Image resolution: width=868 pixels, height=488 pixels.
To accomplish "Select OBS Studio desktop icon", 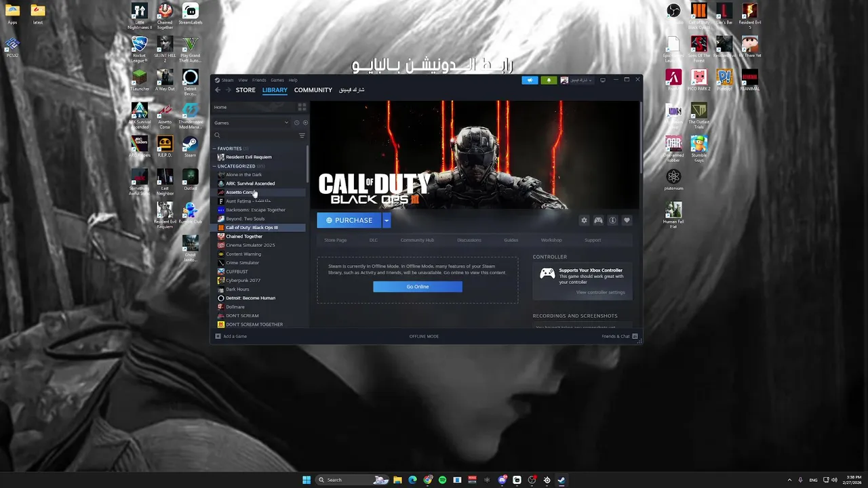I will [x=673, y=14].
